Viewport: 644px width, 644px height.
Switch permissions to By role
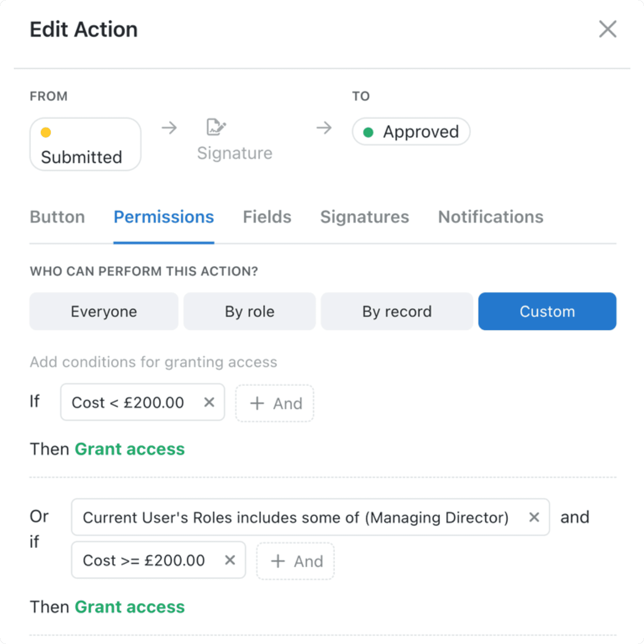tap(249, 311)
